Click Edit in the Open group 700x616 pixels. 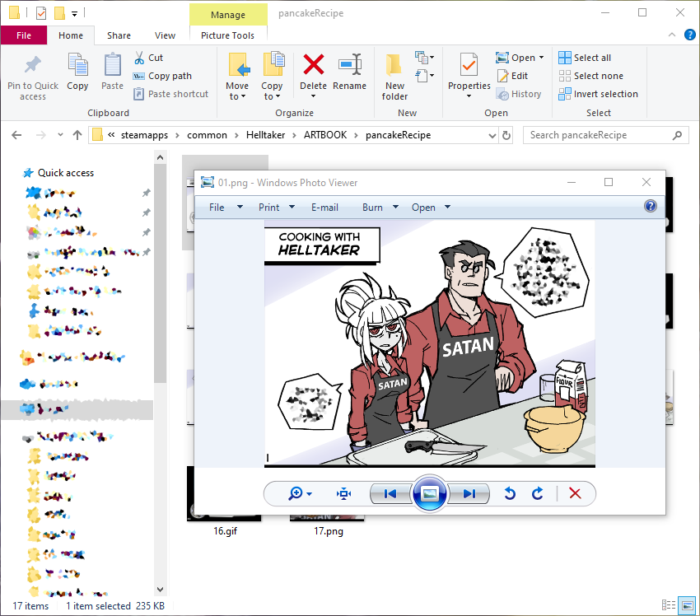[x=512, y=76]
